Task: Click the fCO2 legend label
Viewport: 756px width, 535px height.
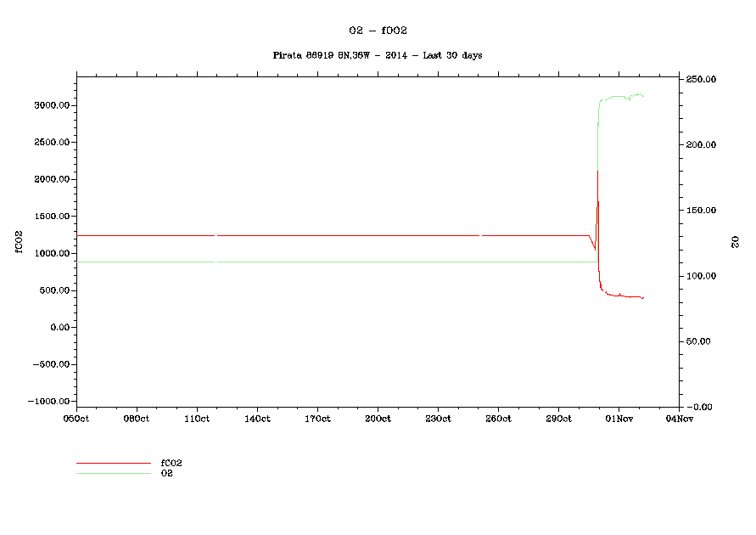Action: point(171,463)
